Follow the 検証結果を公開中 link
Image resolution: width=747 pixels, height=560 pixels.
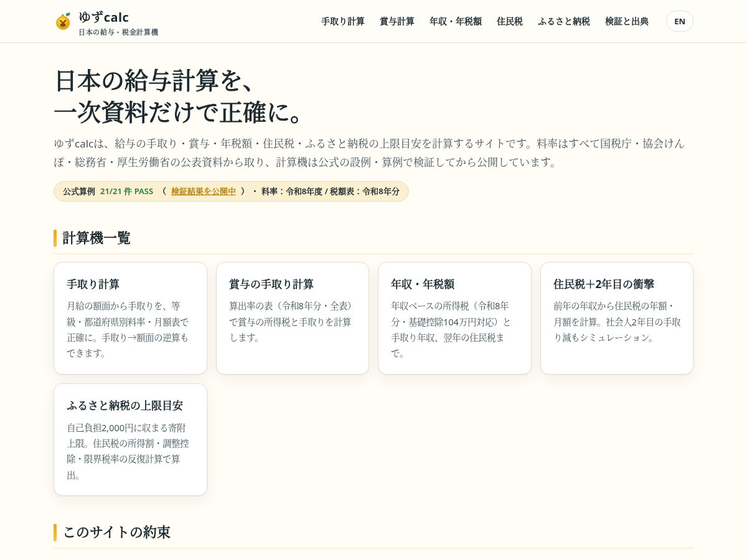204,192
